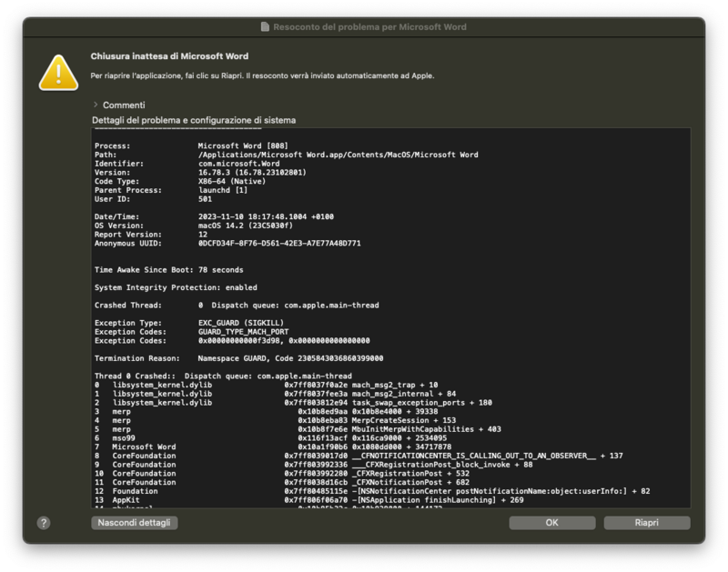This screenshot has height=572, width=728.
Task: Click the Per riaprire l'applicazione instruction text
Action: [x=262, y=75]
